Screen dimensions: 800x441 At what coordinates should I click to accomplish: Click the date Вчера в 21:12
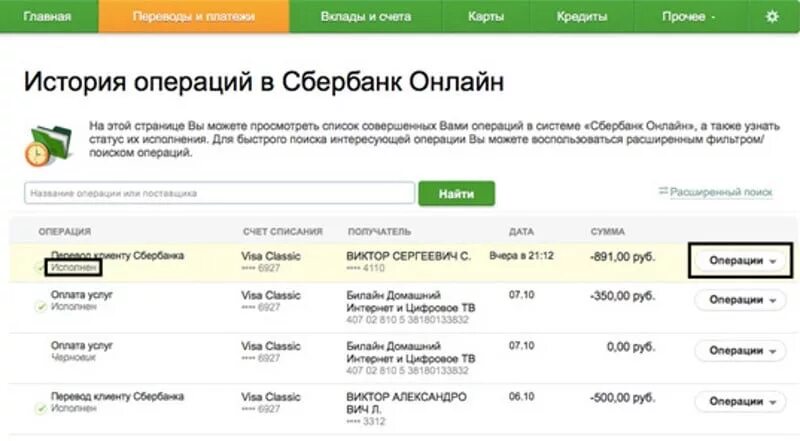(x=521, y=256)
